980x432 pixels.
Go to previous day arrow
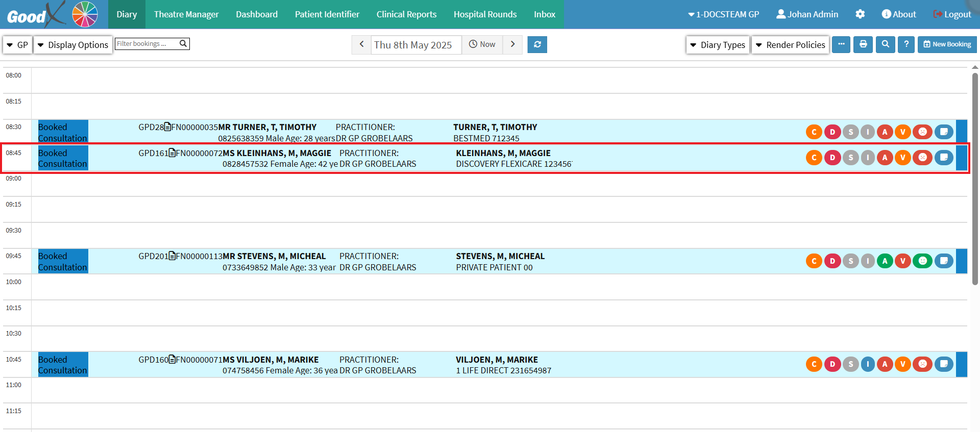pos(361,44)
